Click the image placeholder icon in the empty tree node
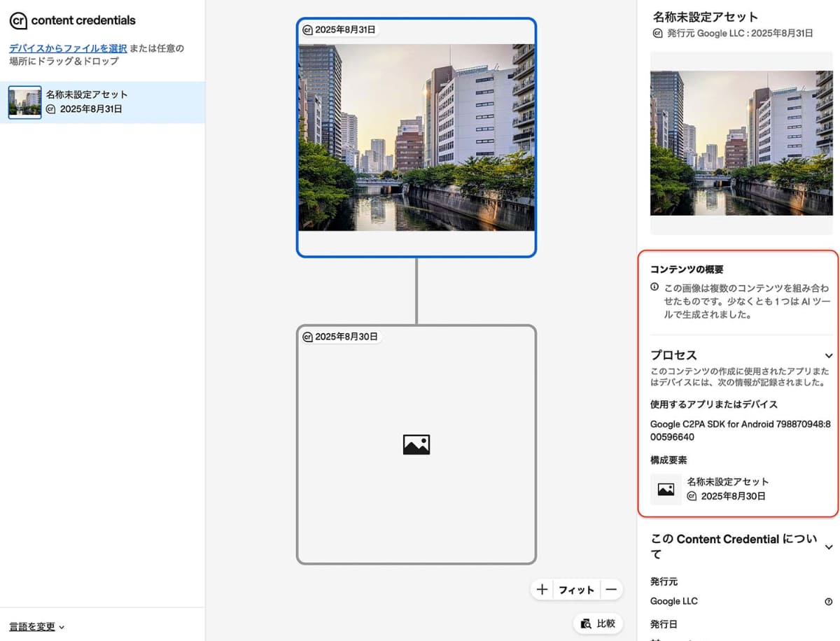 [416, 444]
